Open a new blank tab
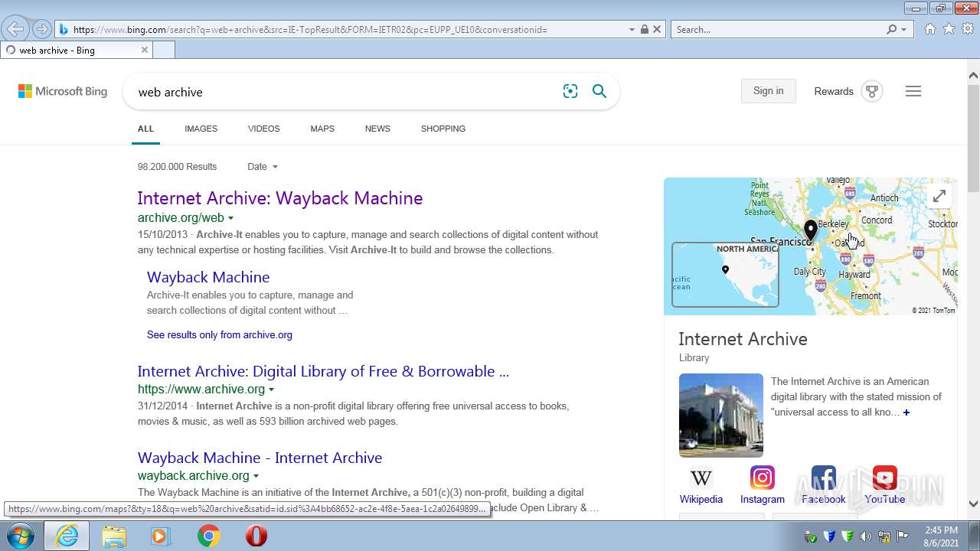Image resolution: width=980 pixels, height=551 pixels. tap(164, 50)
